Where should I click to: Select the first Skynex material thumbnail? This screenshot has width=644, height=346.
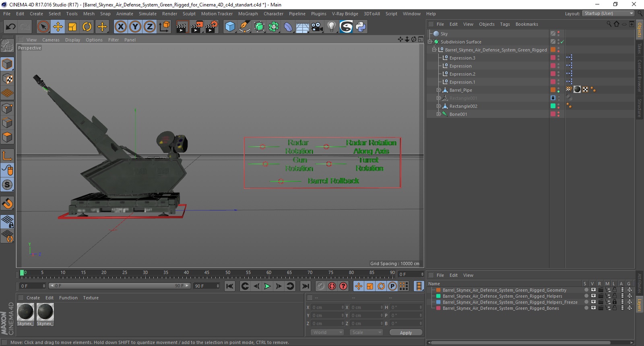(x=26, y=312)
